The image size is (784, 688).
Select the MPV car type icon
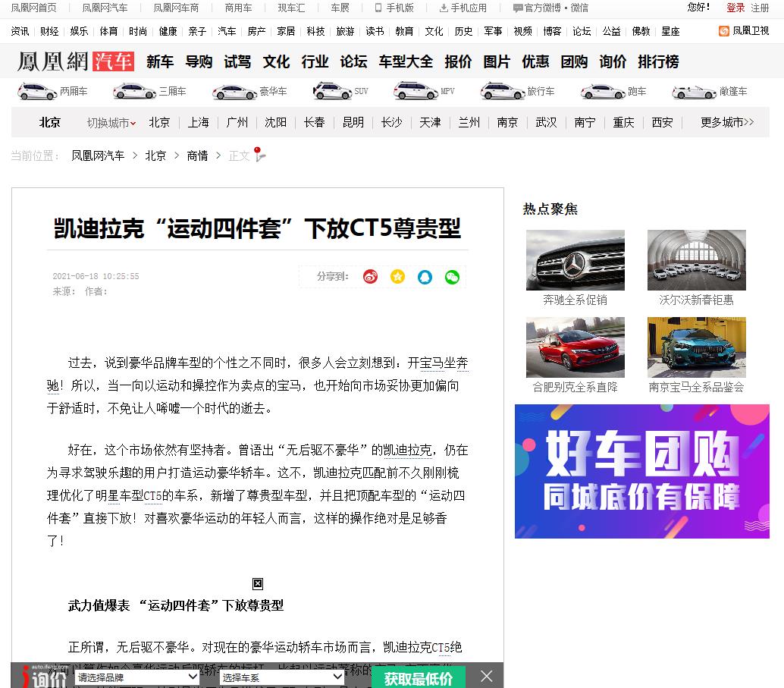point(416,92)
